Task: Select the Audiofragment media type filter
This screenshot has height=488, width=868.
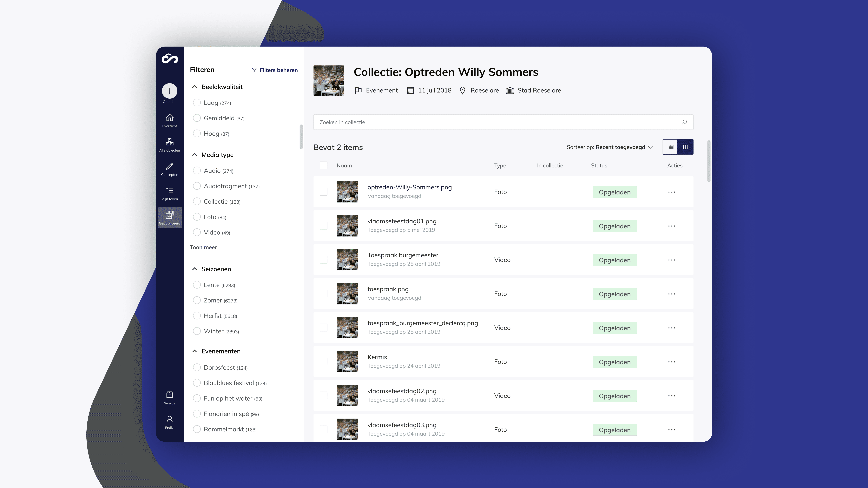Action: (x=197, y=186)
